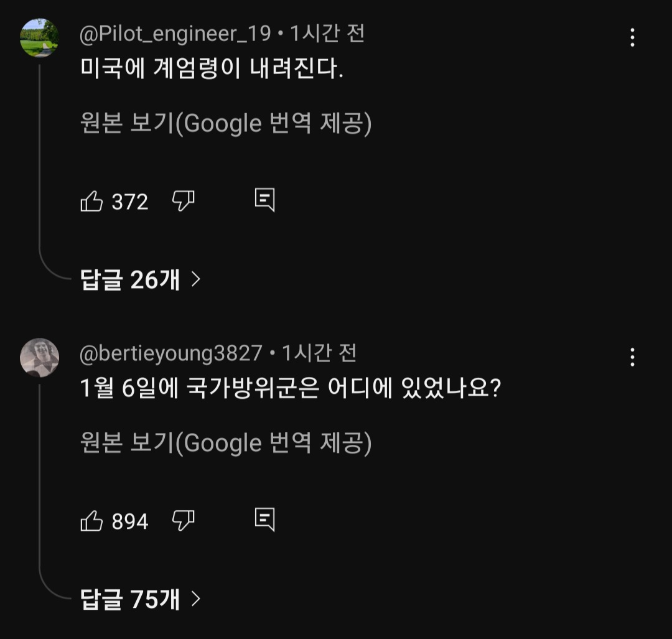View bertieyoung3827 profile picture

click(x=39, y=357)
